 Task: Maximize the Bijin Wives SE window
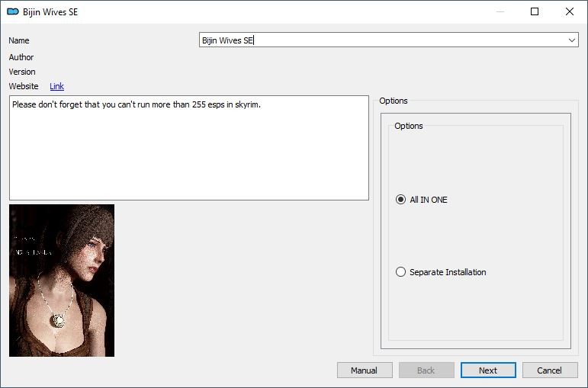tap(535, 11)
